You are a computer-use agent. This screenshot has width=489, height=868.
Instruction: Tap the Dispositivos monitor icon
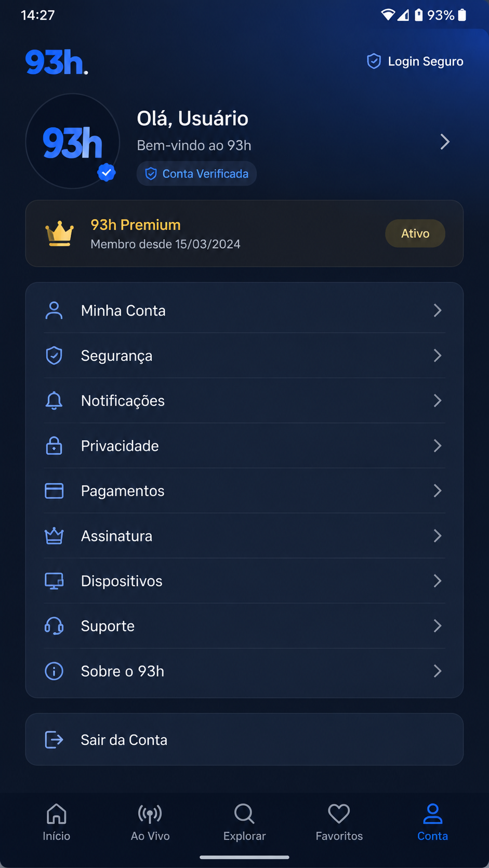[54, 581]
